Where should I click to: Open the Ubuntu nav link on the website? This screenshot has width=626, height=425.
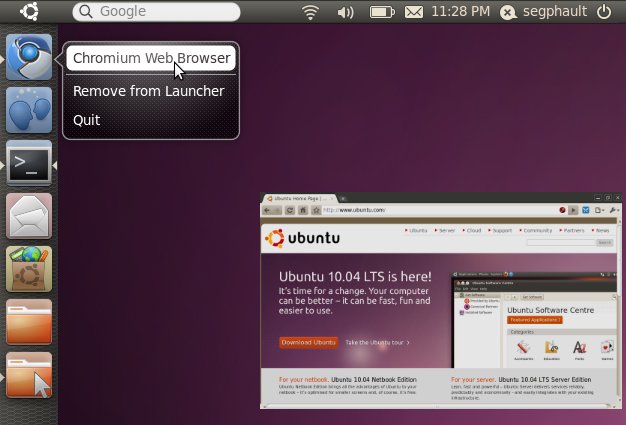click(416, 231)
